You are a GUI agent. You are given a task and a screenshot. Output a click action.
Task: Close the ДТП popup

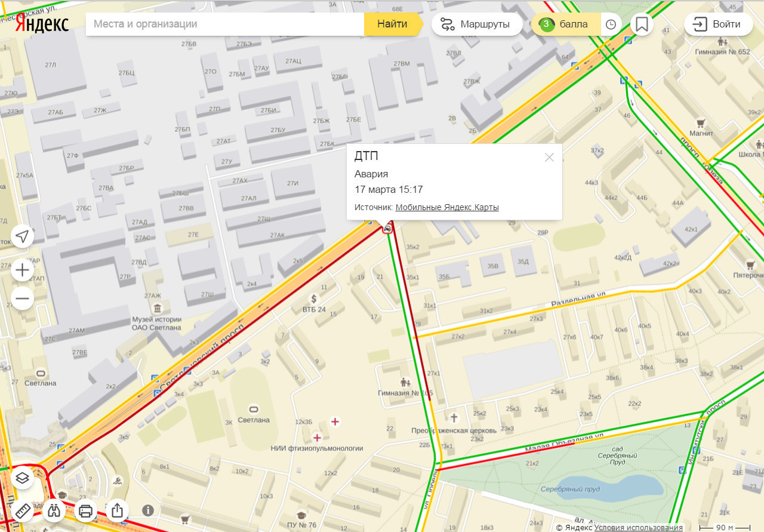[549, 158]
